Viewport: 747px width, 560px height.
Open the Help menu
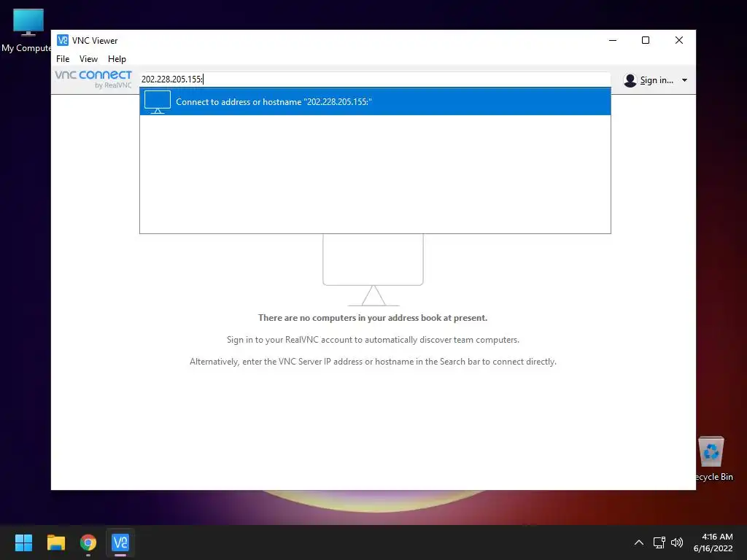pyautogui.click(x=117, y=58)
